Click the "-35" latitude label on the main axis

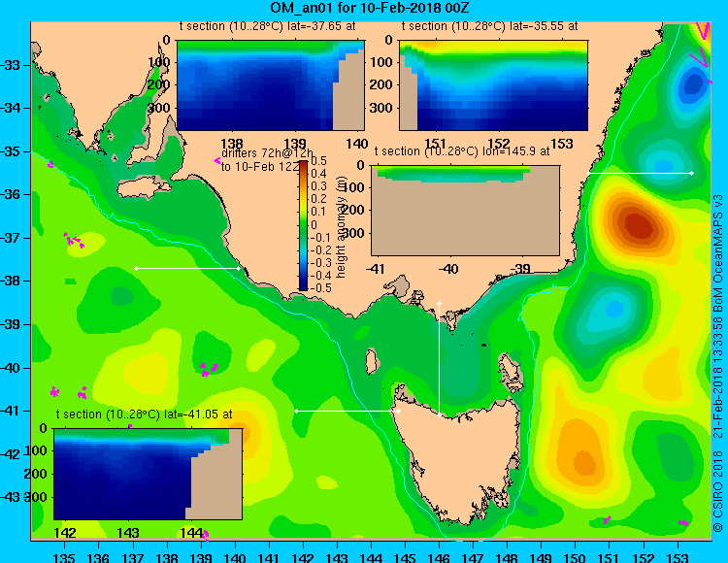click(x=10, y=151)
